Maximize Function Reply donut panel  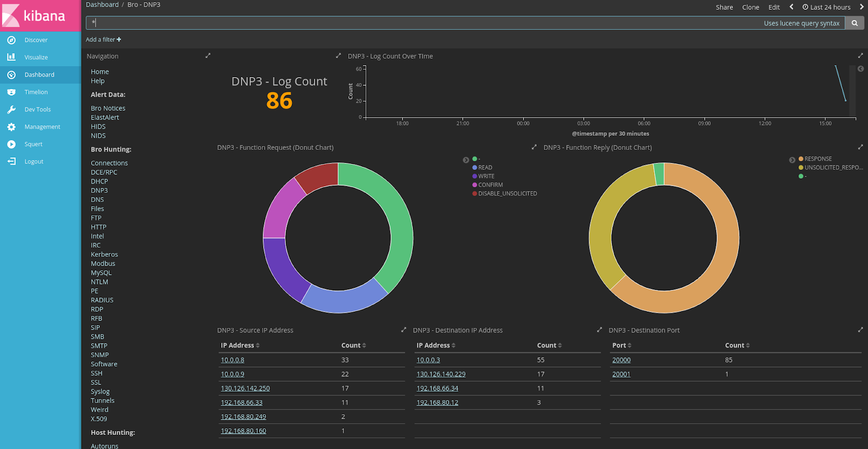860,147
